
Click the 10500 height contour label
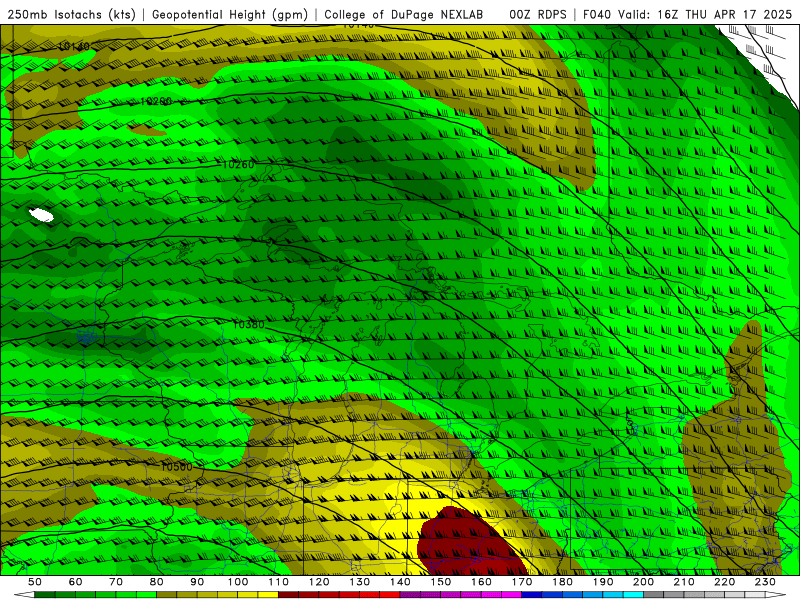[177, 467]
